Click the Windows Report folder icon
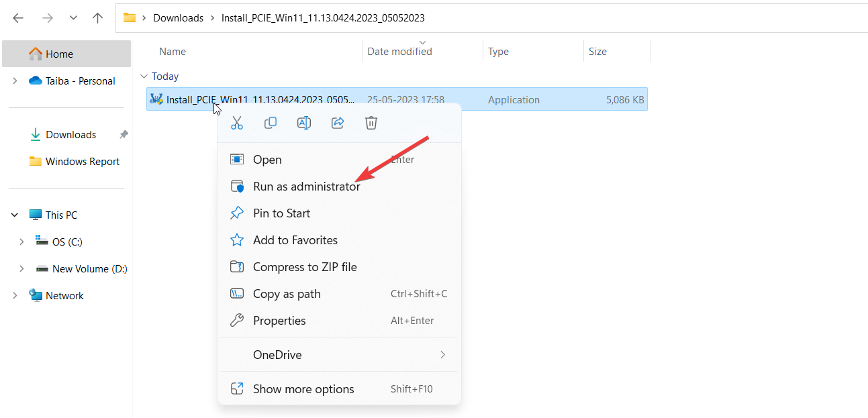 (36, 161)
